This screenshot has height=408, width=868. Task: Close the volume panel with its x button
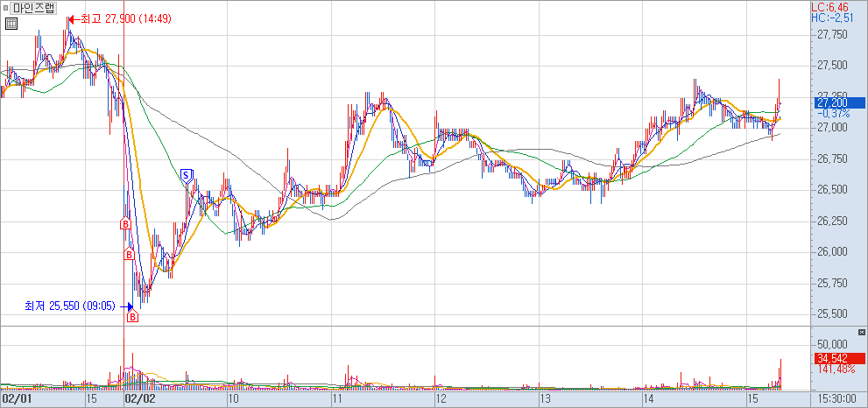[861, 332]
